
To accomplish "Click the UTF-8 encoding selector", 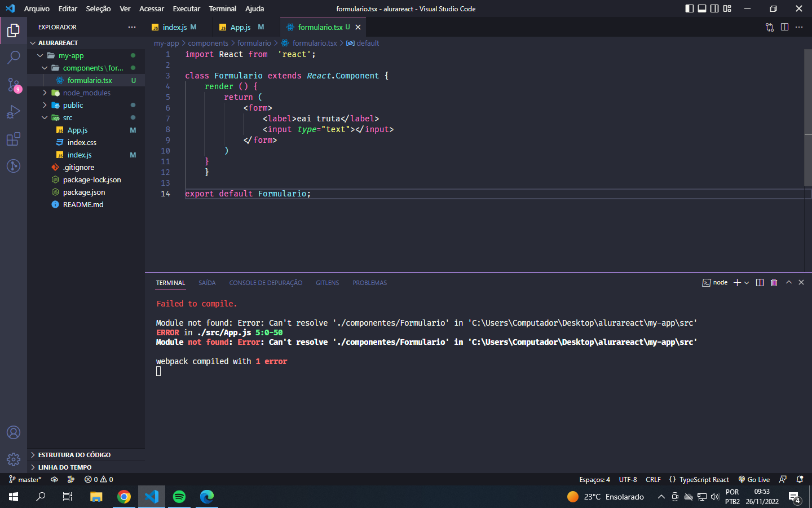I will pyautogui.click(x=628, y=479).
